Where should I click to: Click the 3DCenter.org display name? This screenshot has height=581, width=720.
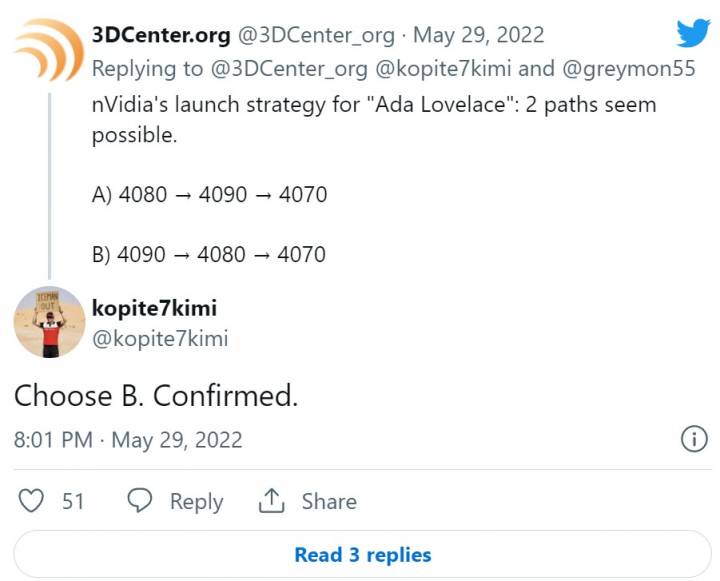point(160,35)
